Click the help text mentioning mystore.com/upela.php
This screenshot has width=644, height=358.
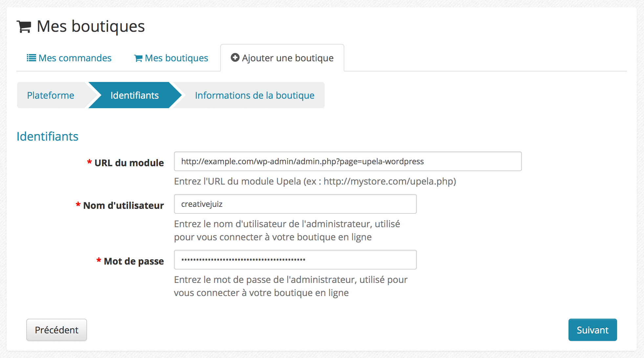315,181
